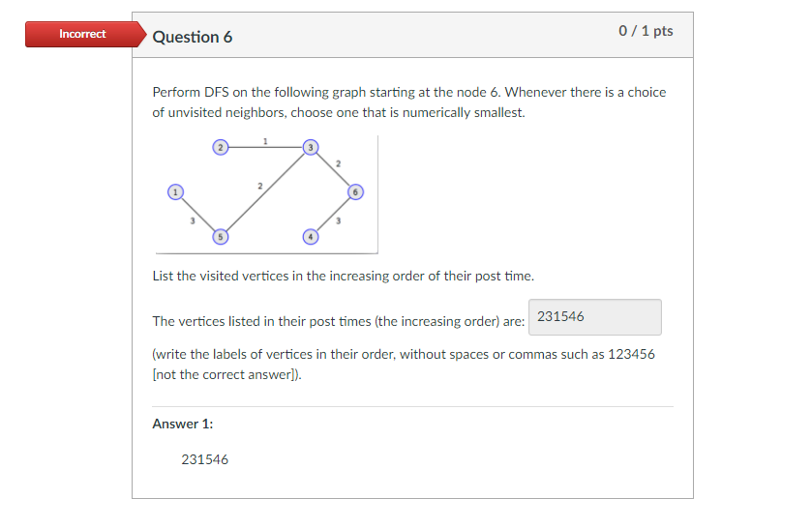Click graph node 5

point(220,237)
